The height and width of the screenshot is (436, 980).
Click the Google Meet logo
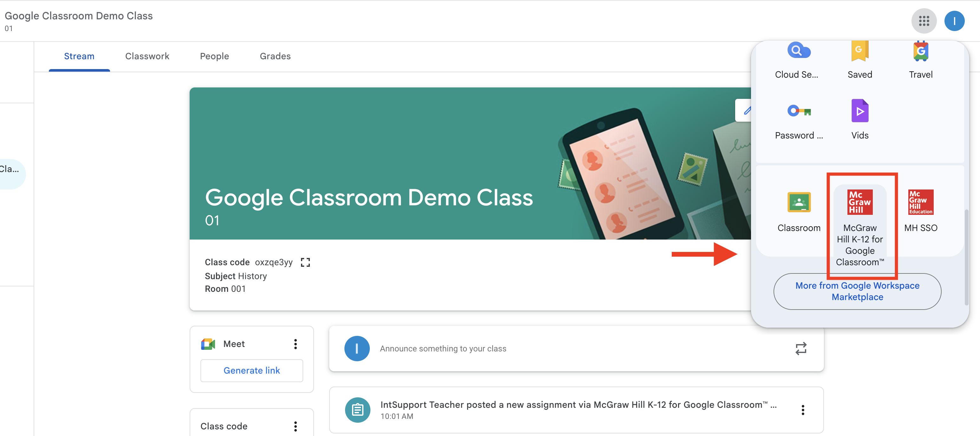(x=208, y=344)
